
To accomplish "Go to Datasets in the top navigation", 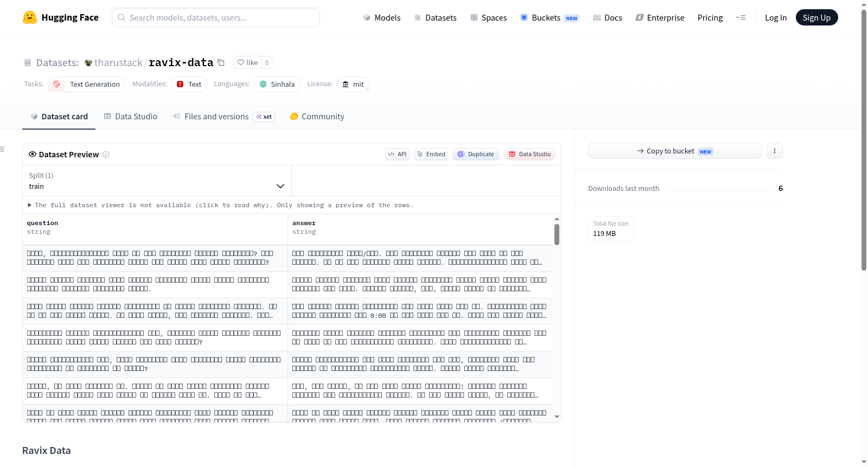I will [435, 17].
